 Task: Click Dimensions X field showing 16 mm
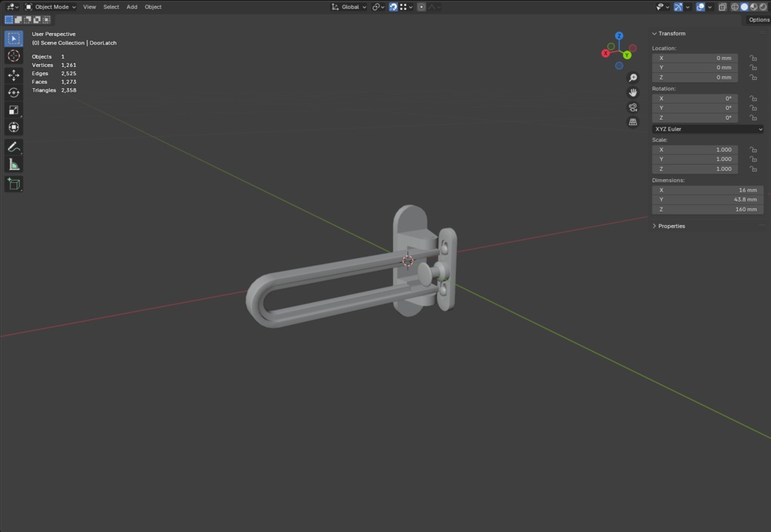[708, 190]
